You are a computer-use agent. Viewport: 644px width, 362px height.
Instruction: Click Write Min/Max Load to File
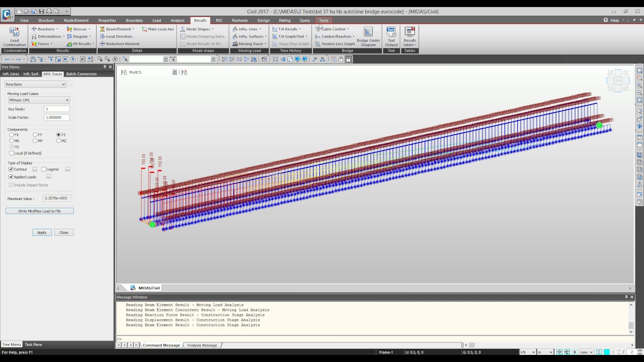coord(39,211)
